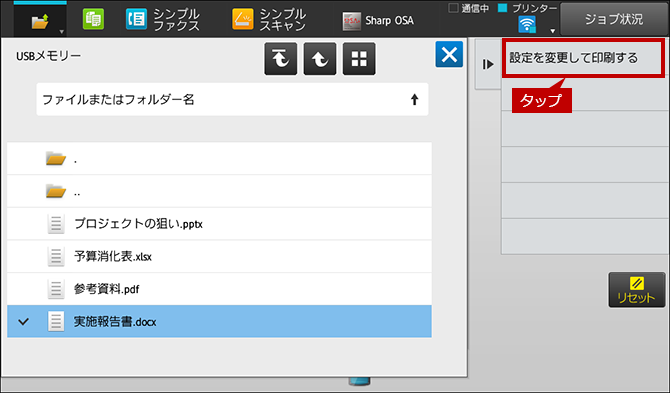670x393 pixels.
Task: Collapse the action panel with the arrow tab
Action: [x=488, y=65]
